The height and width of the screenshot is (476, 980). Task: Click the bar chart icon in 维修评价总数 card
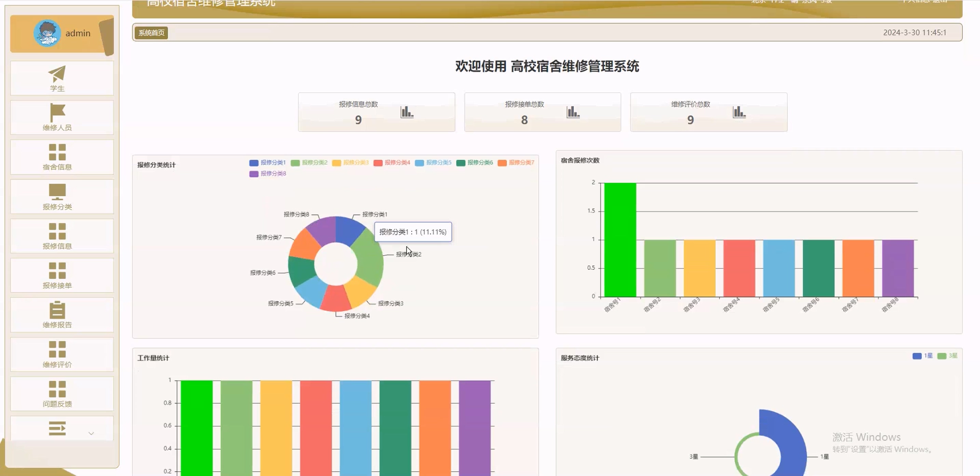click(x=739, y=112)
